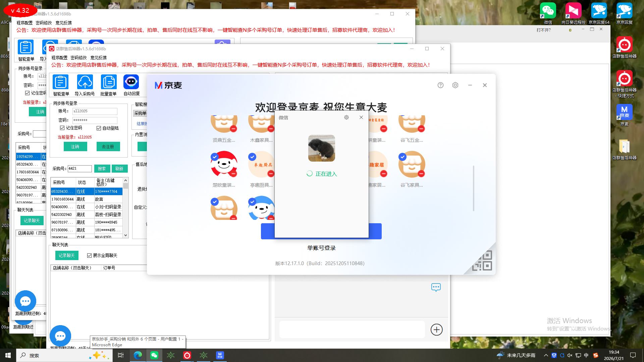This screenshot has height=362, width=644.
Task: Open 程序配置 menu in the rear window
Action: (x=24, y=23)
